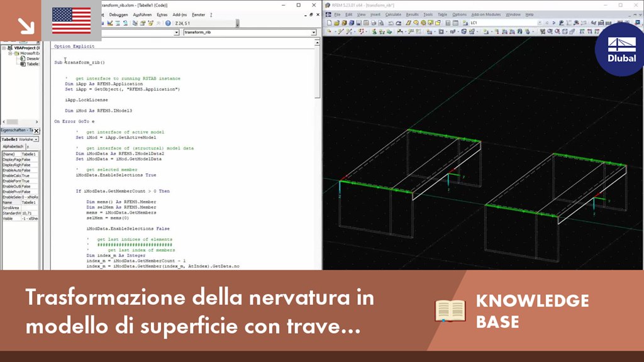
Task: Close the Eigenschaften properties panel
Action: 36,131
